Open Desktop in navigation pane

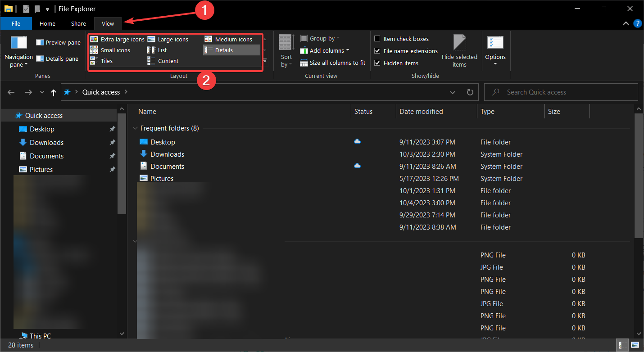42,129
